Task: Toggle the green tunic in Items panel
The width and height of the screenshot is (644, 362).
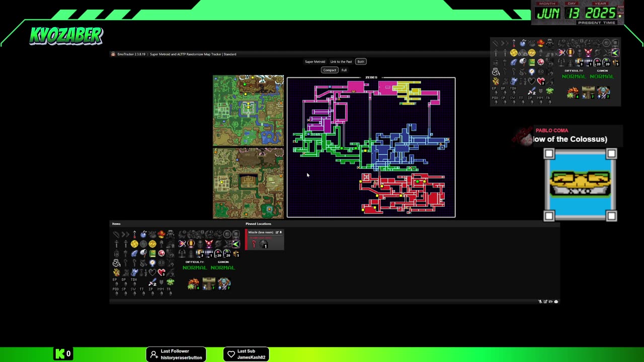Action: (x=170, y=282)
